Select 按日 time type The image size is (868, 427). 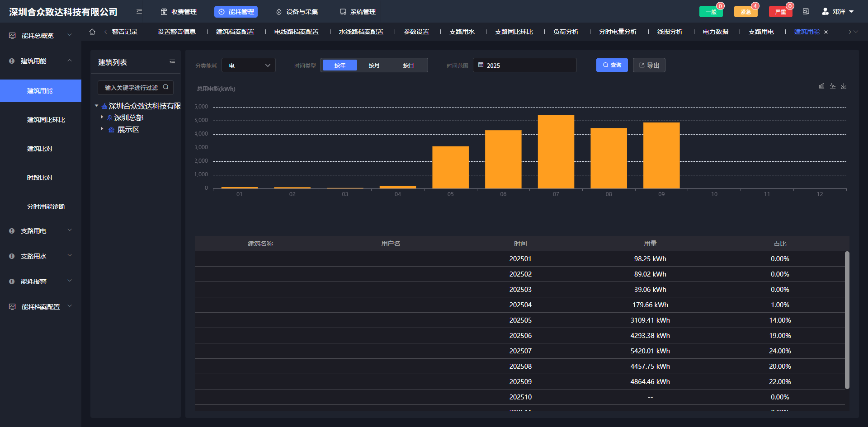(x=408, y=66)
